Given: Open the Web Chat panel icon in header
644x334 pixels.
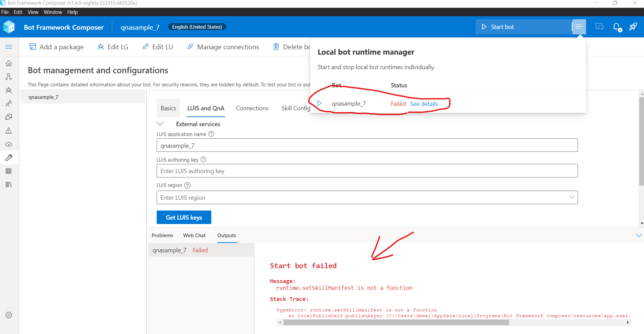Looking at the screenshot, I should coord(599,27).
